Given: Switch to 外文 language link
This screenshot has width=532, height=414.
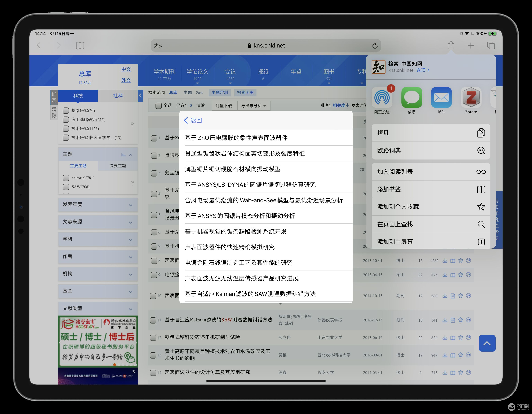Looking at the screenshot, I should (x=126, y=80).
